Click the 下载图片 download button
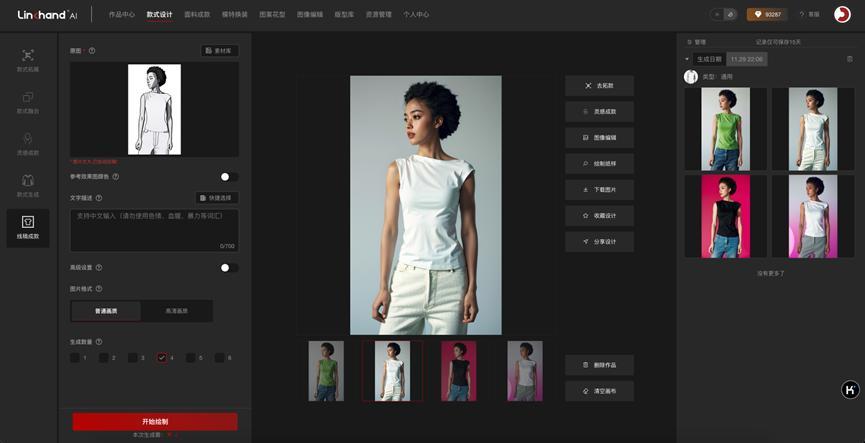Screen dimensions: 865x443 (599, 189)
